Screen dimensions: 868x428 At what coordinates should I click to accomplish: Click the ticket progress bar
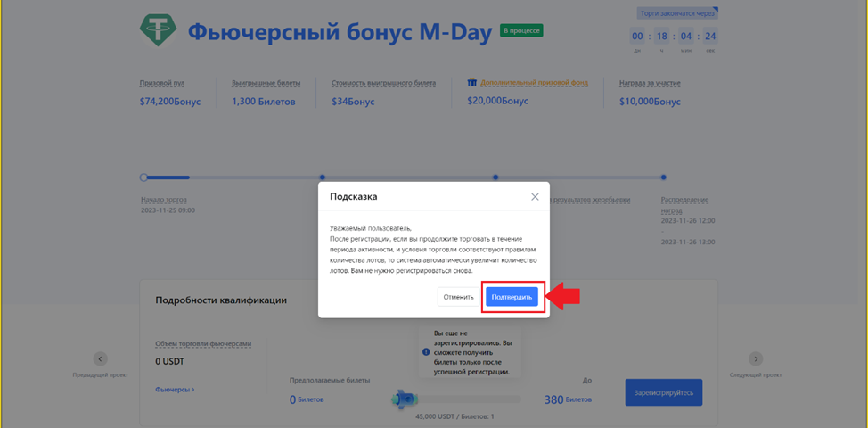[x=457, y=399]
